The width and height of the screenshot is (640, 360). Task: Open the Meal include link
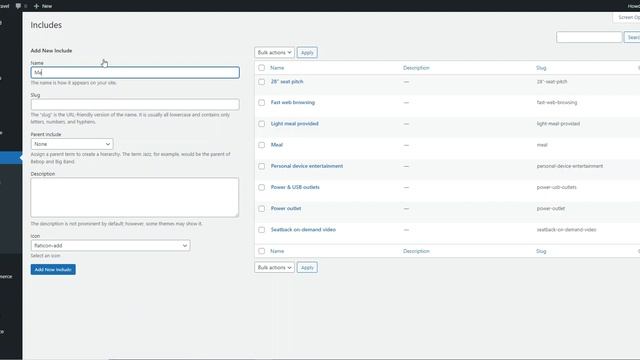tap(277, 145)
